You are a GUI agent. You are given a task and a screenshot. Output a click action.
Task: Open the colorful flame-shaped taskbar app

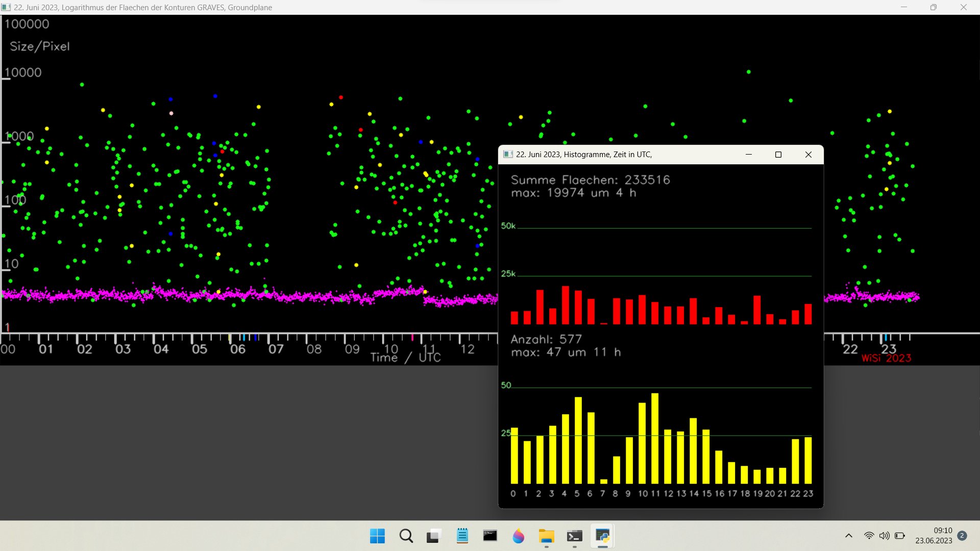[519, 536]
